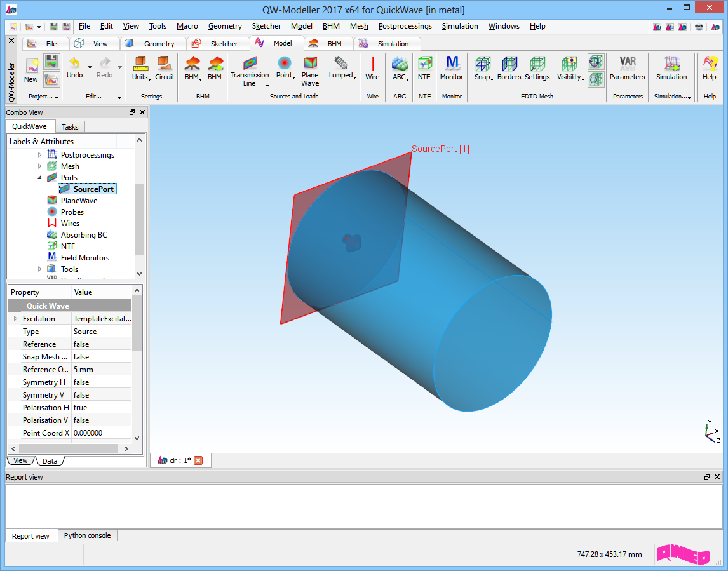
Task: Click the property list scroll down arrow
Action: coord(137,438)
